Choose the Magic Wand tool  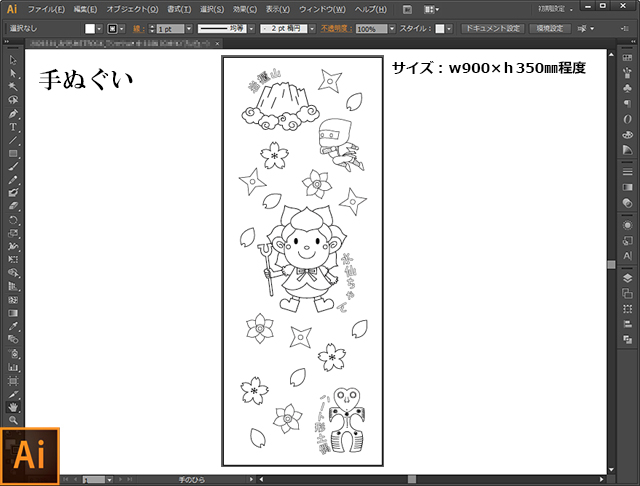13,87
